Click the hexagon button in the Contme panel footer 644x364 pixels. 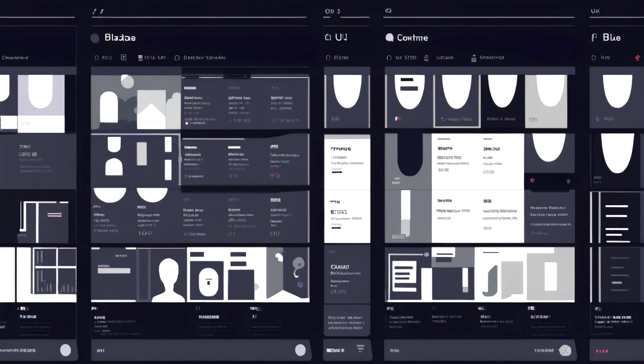pos(564,351)
